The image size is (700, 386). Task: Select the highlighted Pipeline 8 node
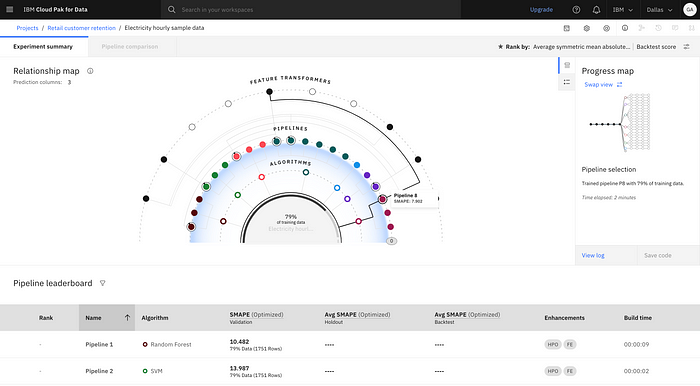coord(383,199)
